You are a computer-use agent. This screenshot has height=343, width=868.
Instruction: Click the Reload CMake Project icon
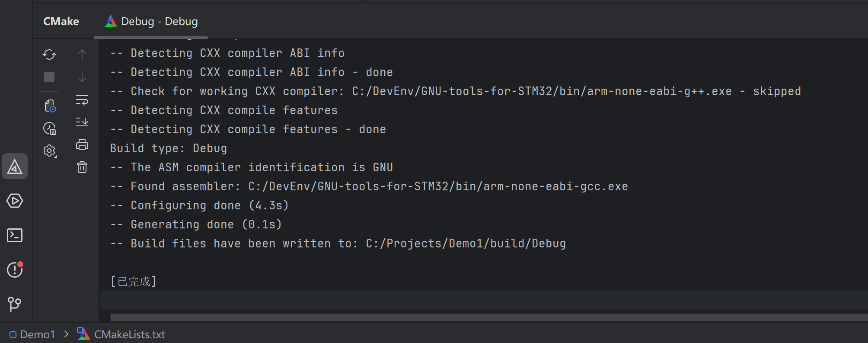[x=49, y=54]
